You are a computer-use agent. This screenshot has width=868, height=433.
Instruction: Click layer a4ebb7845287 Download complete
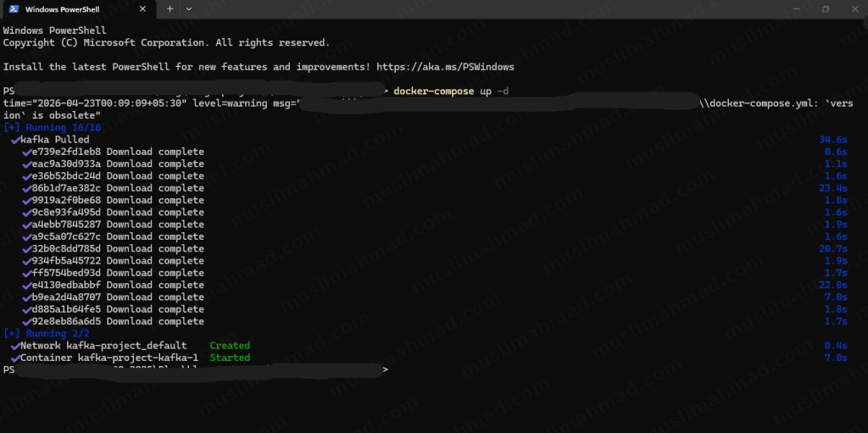tap(118, 225)
